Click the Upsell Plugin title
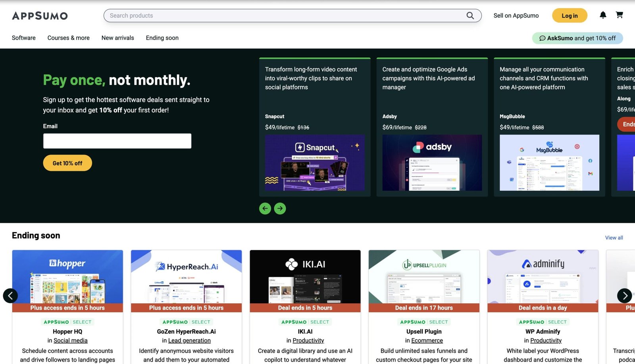Viewport: 635px width, 364px height. (424, 331)
